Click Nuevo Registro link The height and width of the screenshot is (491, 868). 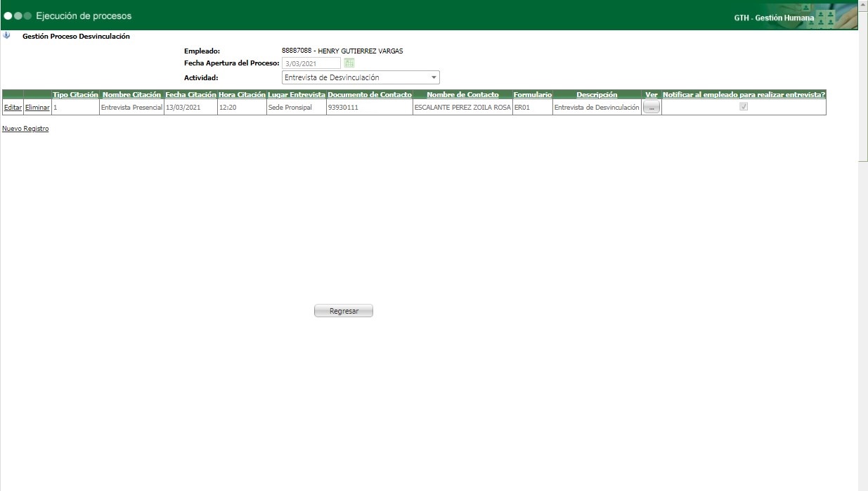click(x=26, y=129)
